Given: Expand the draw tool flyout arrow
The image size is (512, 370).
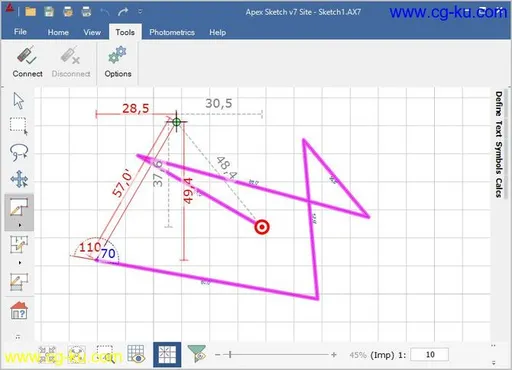Looking at the screenshot, I should 20,225.
